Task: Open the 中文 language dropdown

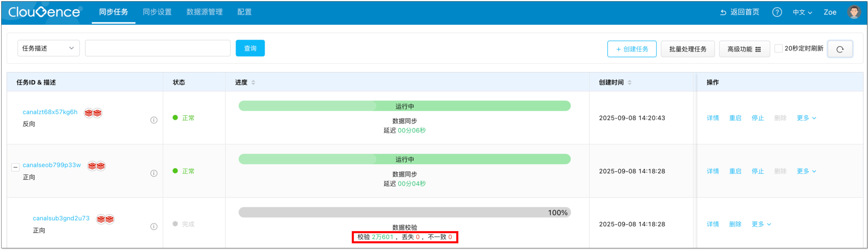Action: 802,12
